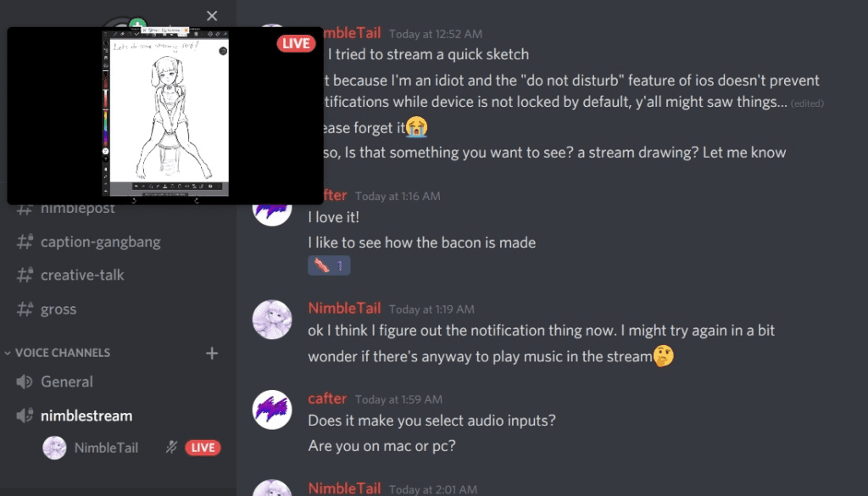This screenshot has height=496, width=868.
Task: Click cafter username on 1:59 AM message
Action: (327, 398)
